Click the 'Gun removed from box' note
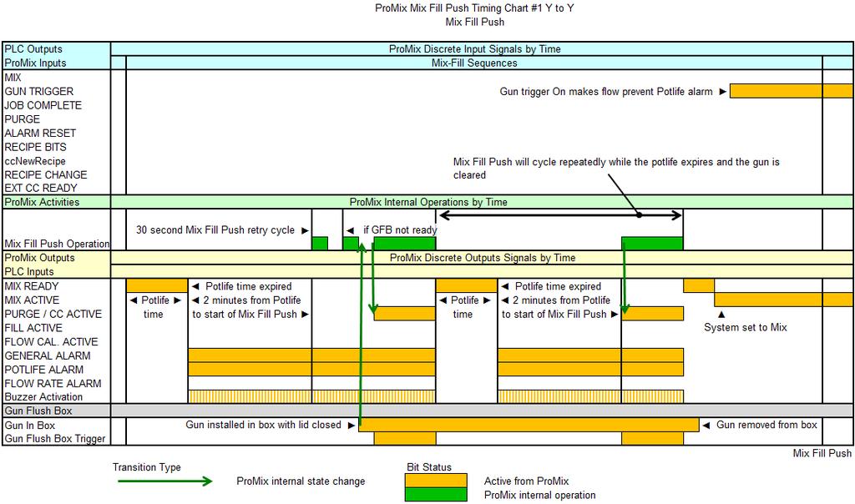 point(766,425)
